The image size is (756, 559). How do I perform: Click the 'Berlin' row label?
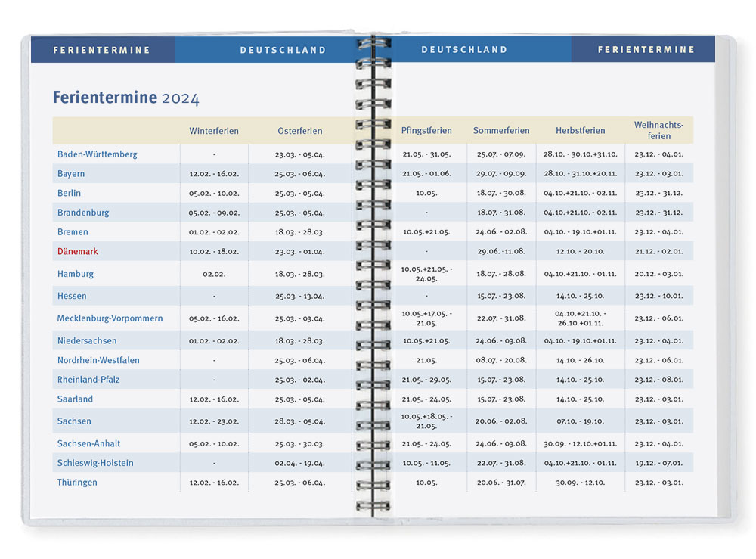(69, 193)
